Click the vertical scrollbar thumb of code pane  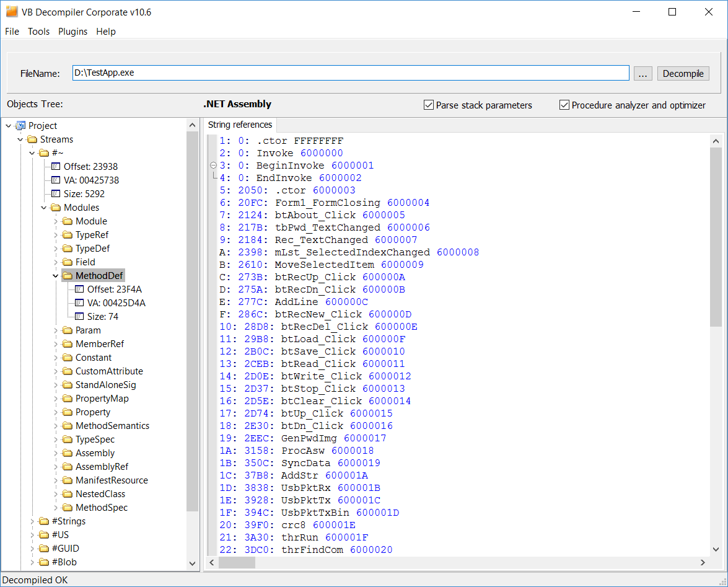tap(716, 237)
